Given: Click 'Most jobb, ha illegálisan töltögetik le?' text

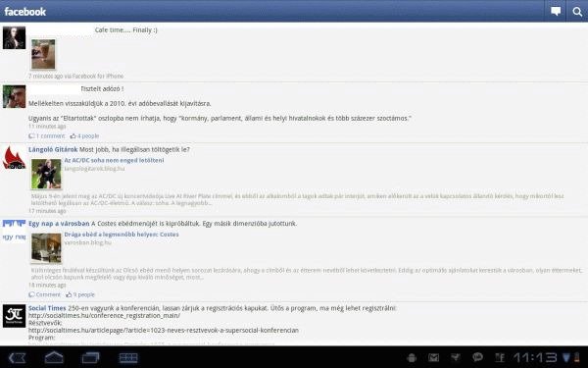Looking at the screenshot, I should pyautogui.click(x=134, y=149).
